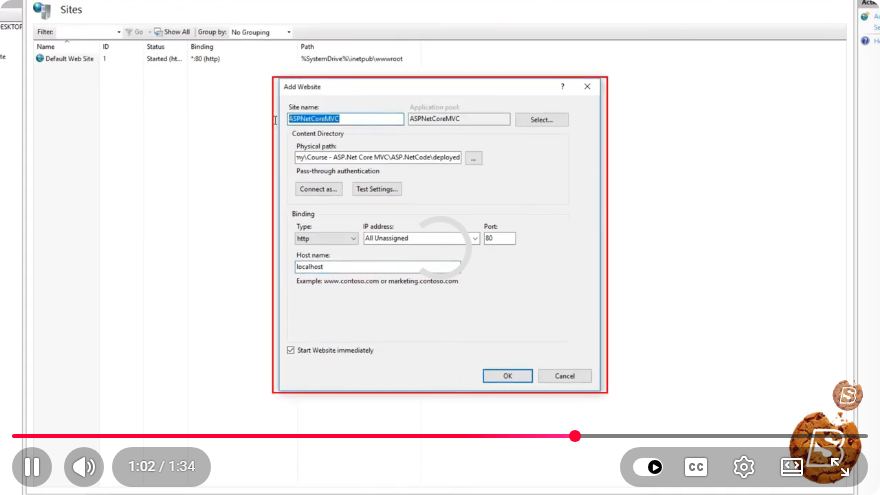Expand the IP address All Unassigned dropdown
The width and height of the screenshot is (880, 495).
(x=421, y=239)
